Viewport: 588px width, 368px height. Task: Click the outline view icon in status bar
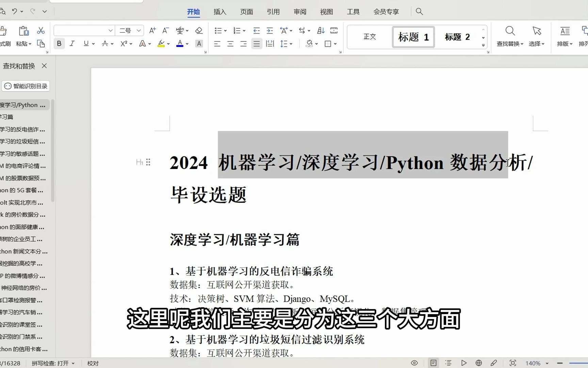448,363
